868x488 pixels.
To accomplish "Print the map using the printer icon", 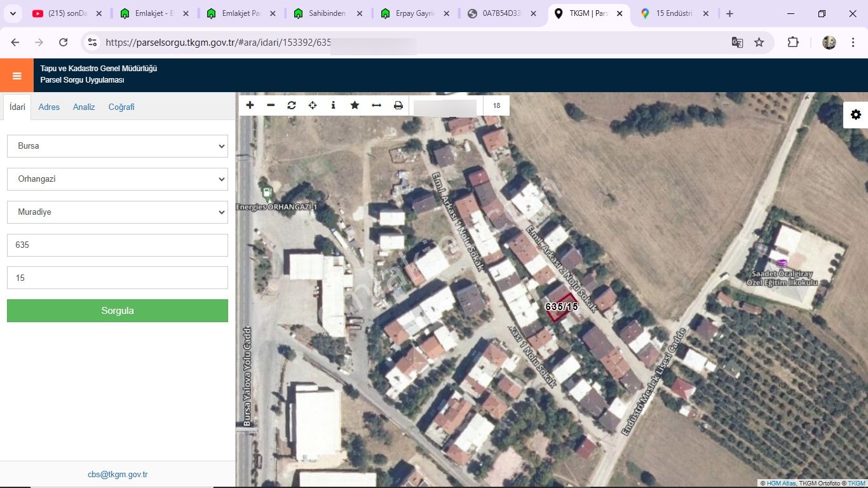I will tap(398, 105).
